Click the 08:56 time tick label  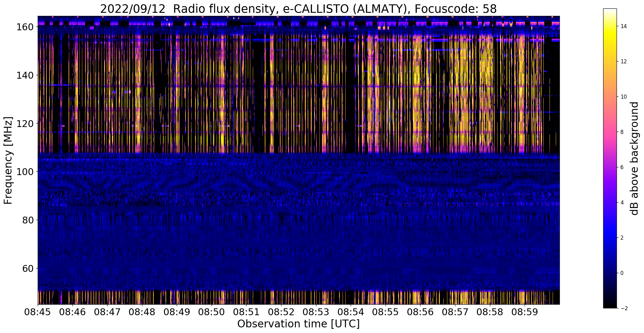(x=421, y=312)
